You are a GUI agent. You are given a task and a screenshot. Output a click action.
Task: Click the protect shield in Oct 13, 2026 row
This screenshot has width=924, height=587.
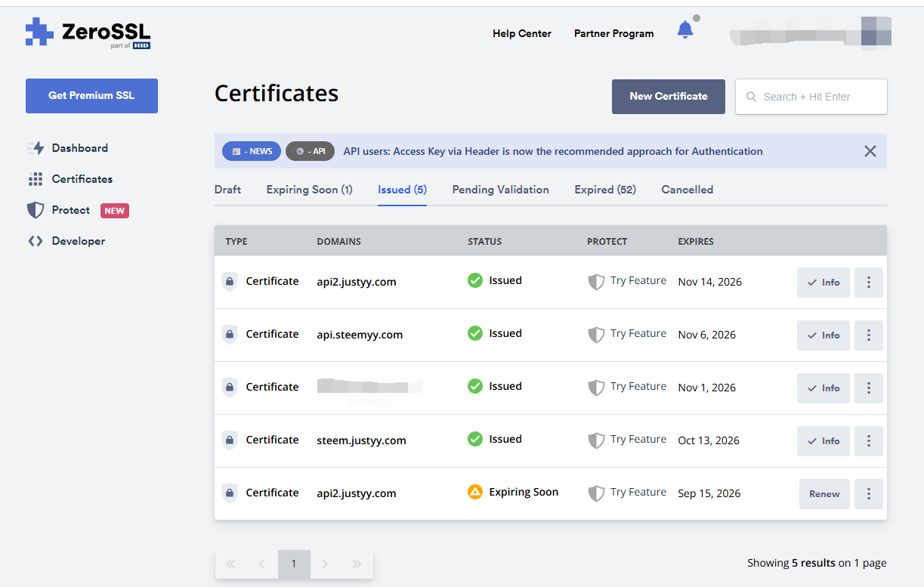[596, 440]
